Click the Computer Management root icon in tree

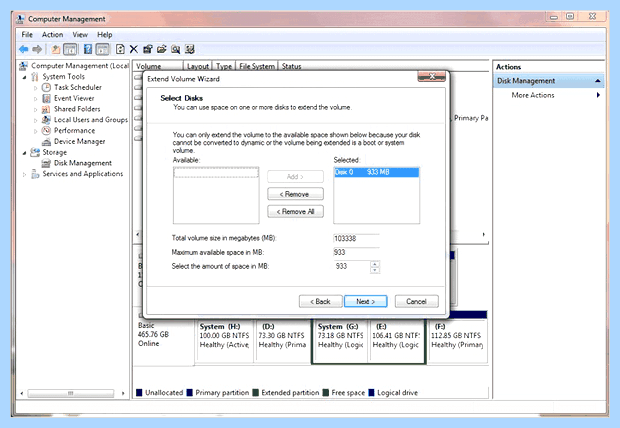24,66
